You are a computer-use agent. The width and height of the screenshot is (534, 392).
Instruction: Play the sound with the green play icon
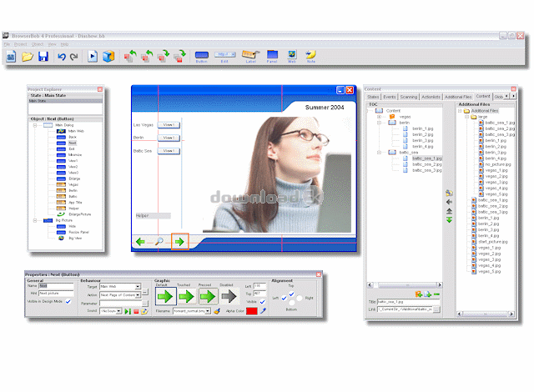[128, 311]
